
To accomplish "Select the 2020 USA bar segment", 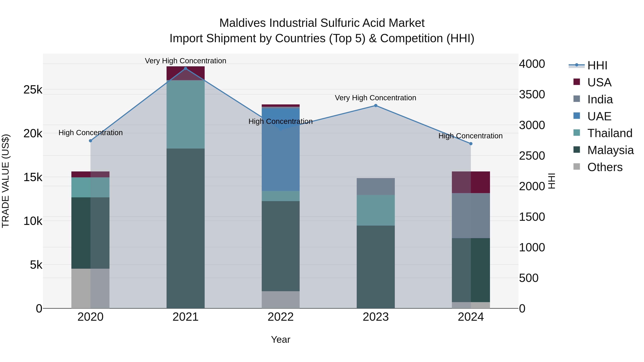I will 91,174.
